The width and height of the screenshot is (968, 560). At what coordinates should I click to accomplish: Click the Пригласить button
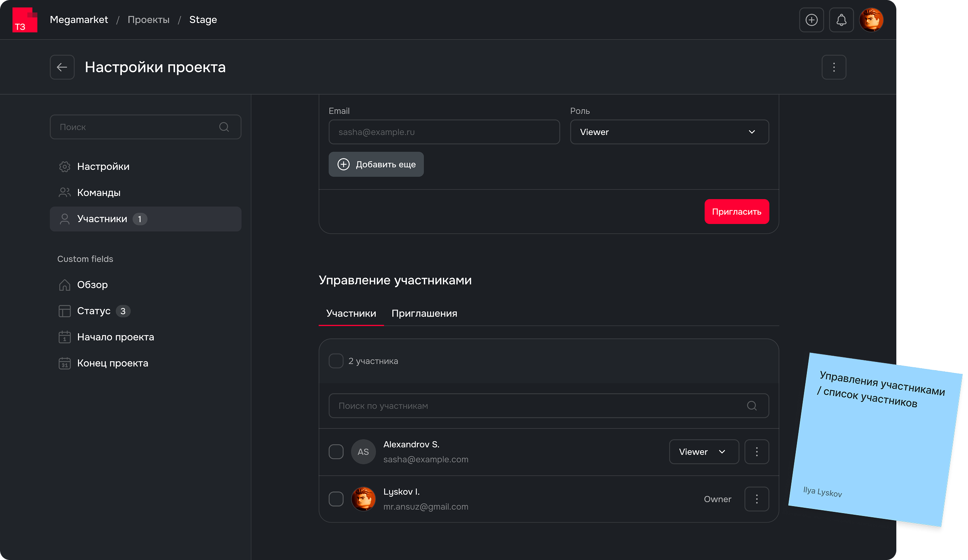click(737, 212)
